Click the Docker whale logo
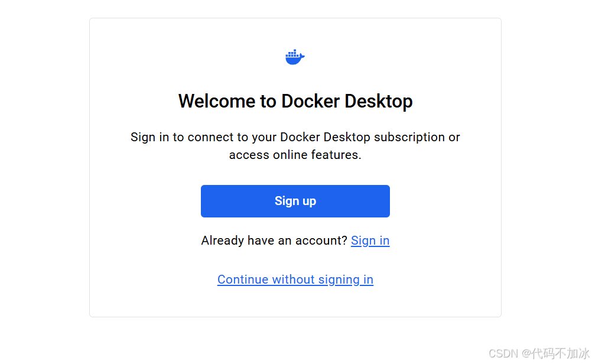 point(295,57)
